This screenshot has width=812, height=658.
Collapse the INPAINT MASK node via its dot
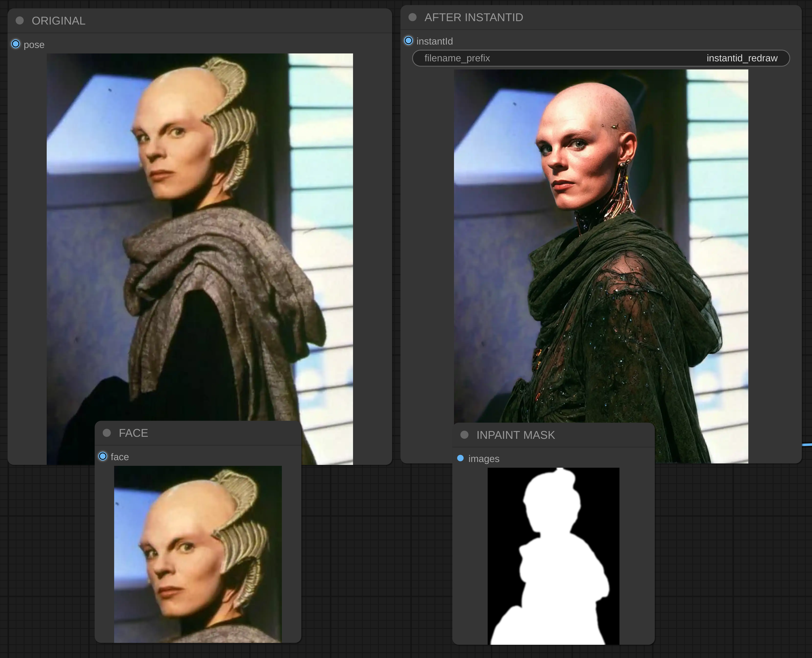[464, 435]
